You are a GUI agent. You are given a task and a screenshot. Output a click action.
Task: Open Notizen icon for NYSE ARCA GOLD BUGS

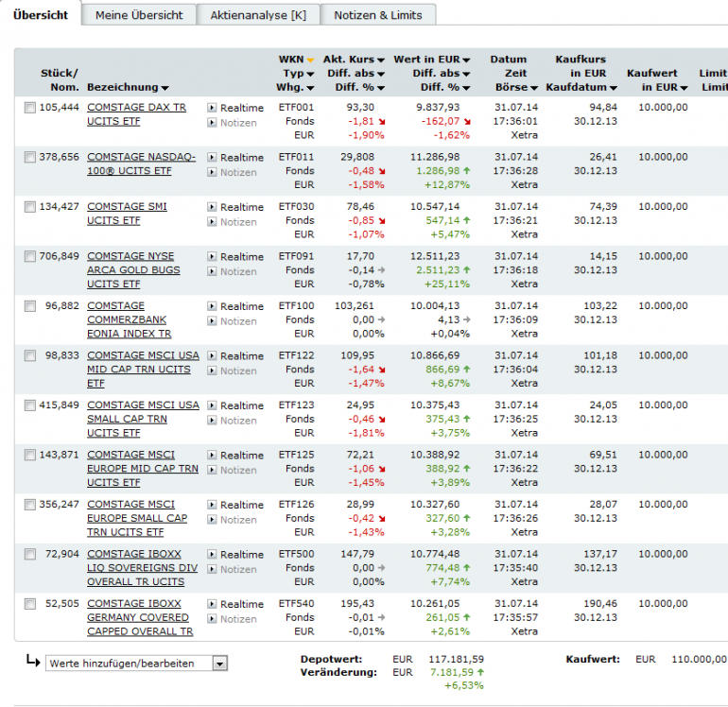[x=212, y=271]
